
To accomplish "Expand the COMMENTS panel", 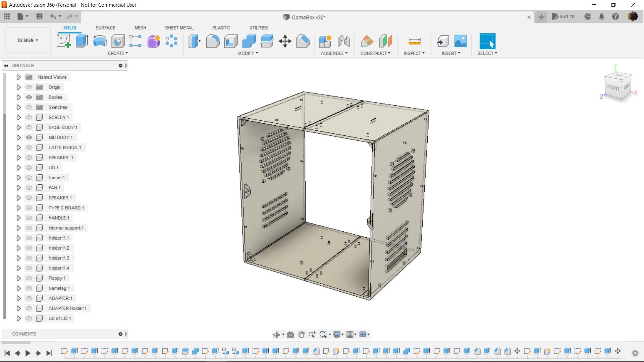I will [x=120, y=334].
